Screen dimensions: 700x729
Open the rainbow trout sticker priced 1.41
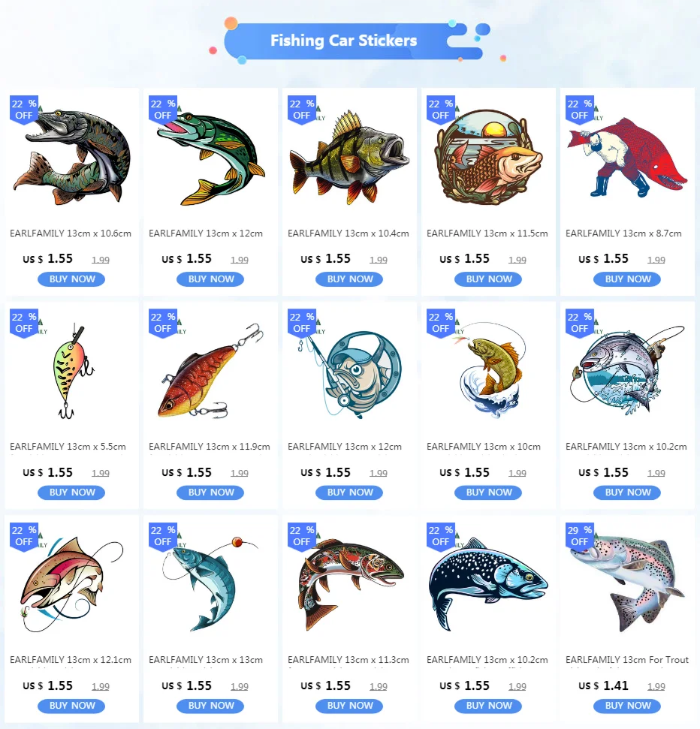[x=627, y=584]
